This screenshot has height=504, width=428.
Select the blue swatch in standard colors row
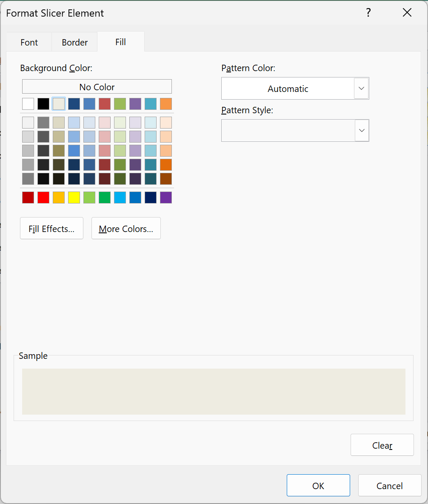[135, 198]
